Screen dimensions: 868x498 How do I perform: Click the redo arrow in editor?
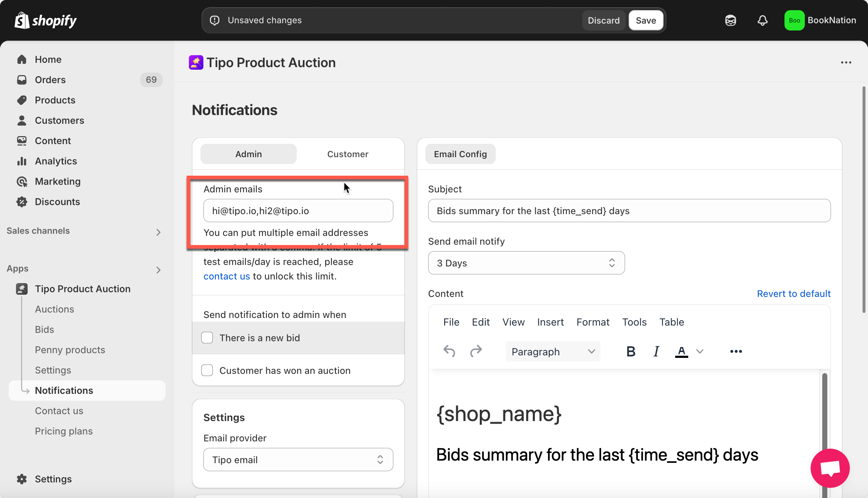tap(476, 351)
